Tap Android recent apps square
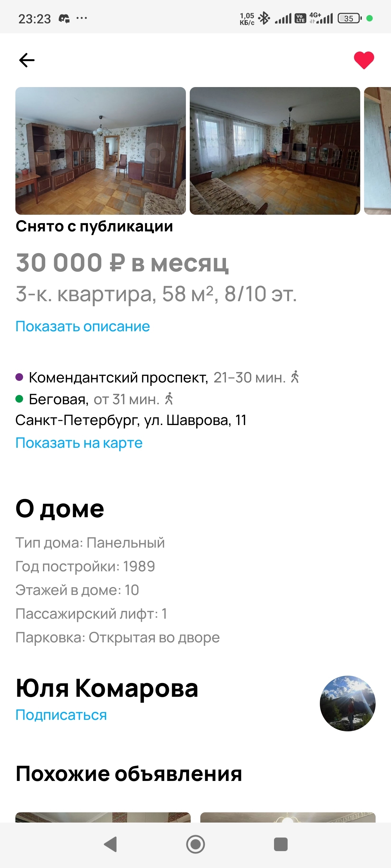 click(x=281, y=844)
